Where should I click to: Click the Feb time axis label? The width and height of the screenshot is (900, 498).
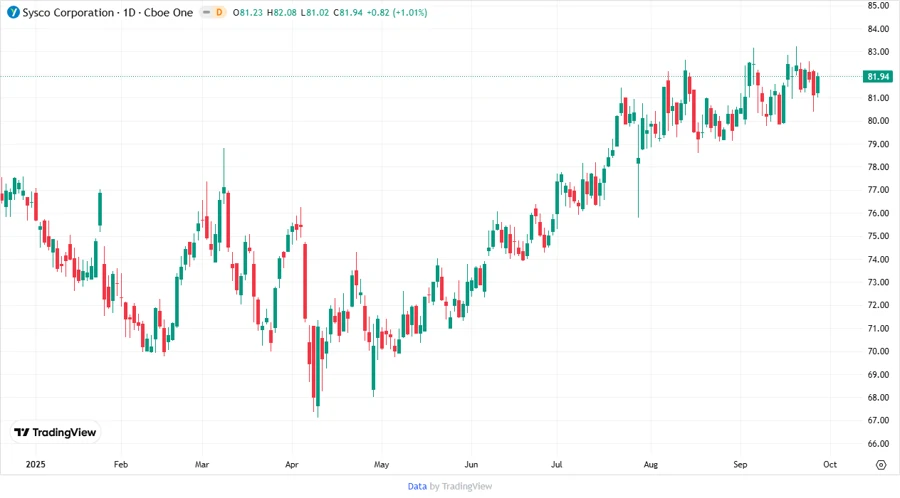[121, 464]
